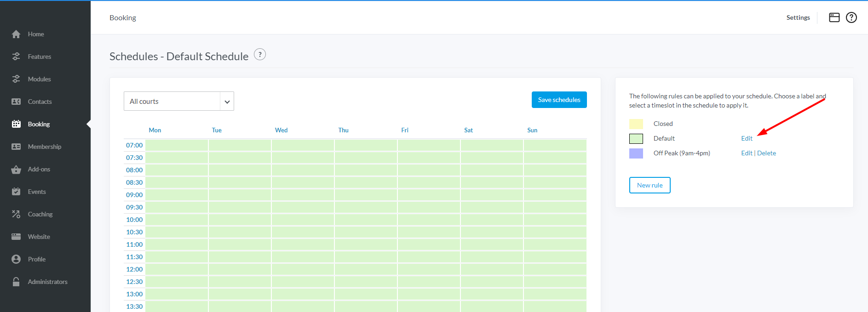The image size is (868, 312).
Task: Open the Modules section
Action: click(39, 79)
